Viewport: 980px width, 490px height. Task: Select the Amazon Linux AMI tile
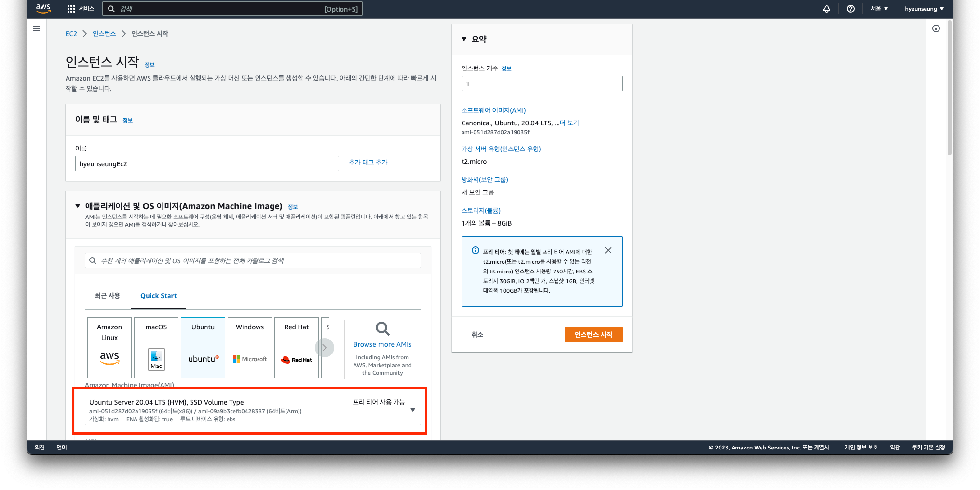(x=109, y=347)
